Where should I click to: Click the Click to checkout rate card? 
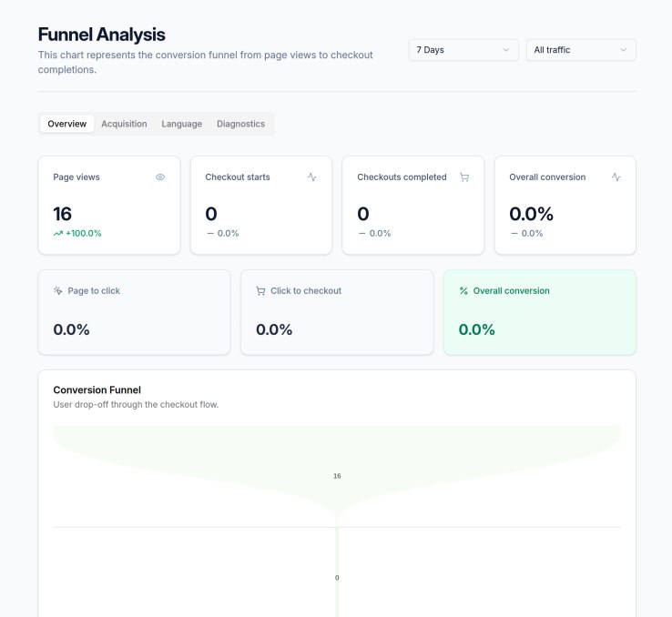tap(336, 312)
